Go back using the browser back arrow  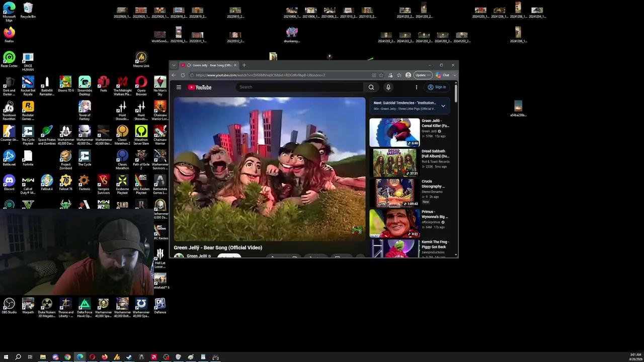click(174, 75)
